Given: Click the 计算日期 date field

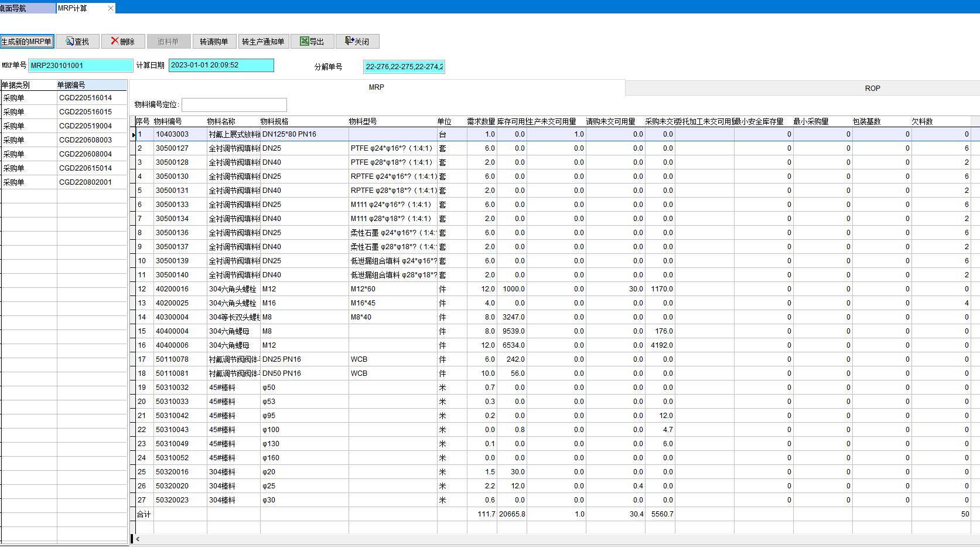Looking at the screenshot, I should pyautogui.click(x=221, y=66).
